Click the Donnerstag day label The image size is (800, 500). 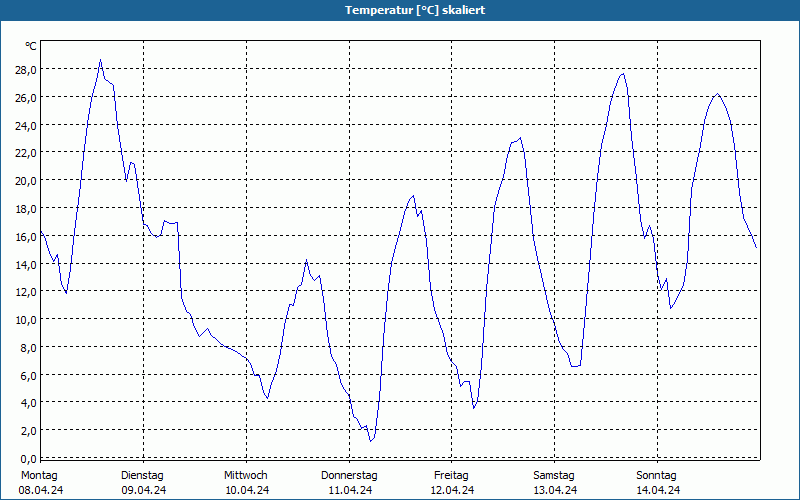point(349,476)
